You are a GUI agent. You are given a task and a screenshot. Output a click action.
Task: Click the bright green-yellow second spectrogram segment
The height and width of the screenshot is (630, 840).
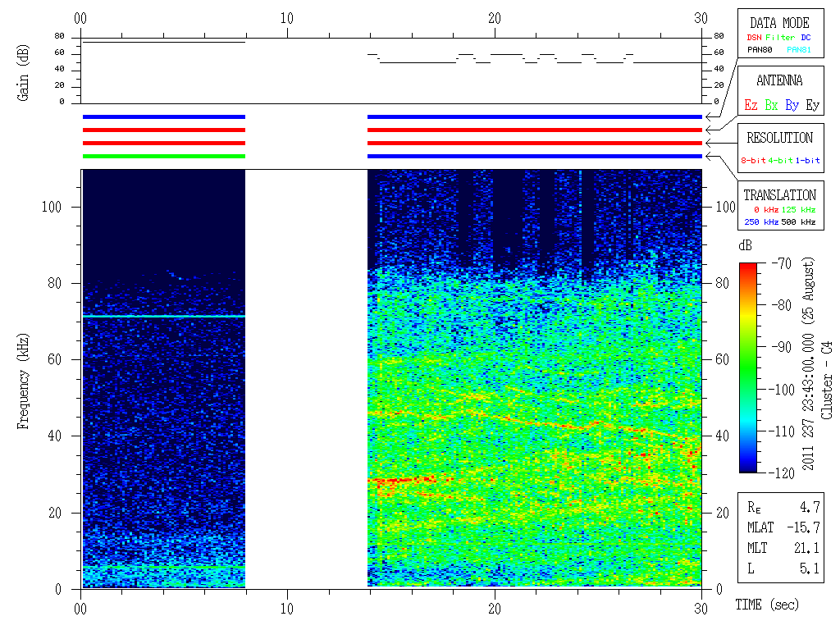click(534, 379)
